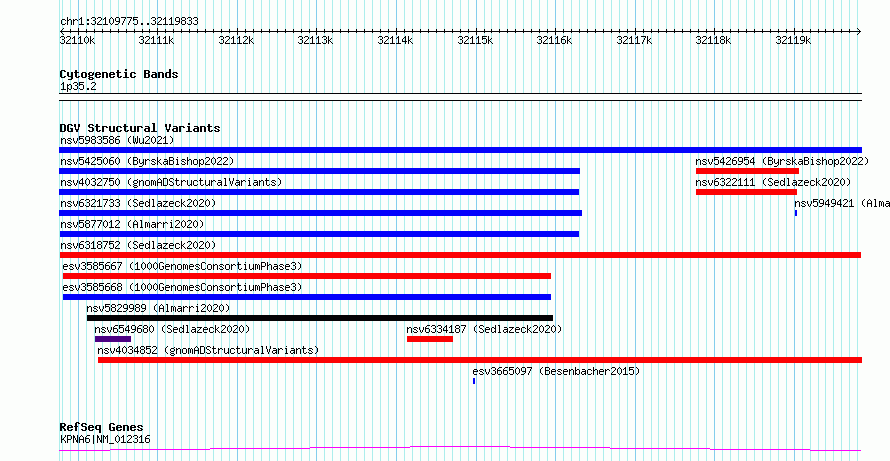Image resolution: width=890 pixels, height=461 pixels.
Task: Click the blue bar under nsv5877012
Action: pos(319,234)
